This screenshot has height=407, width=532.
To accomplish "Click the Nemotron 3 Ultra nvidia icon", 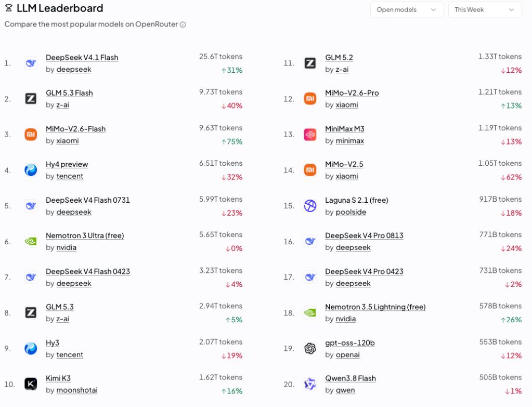I will [31, 242].
